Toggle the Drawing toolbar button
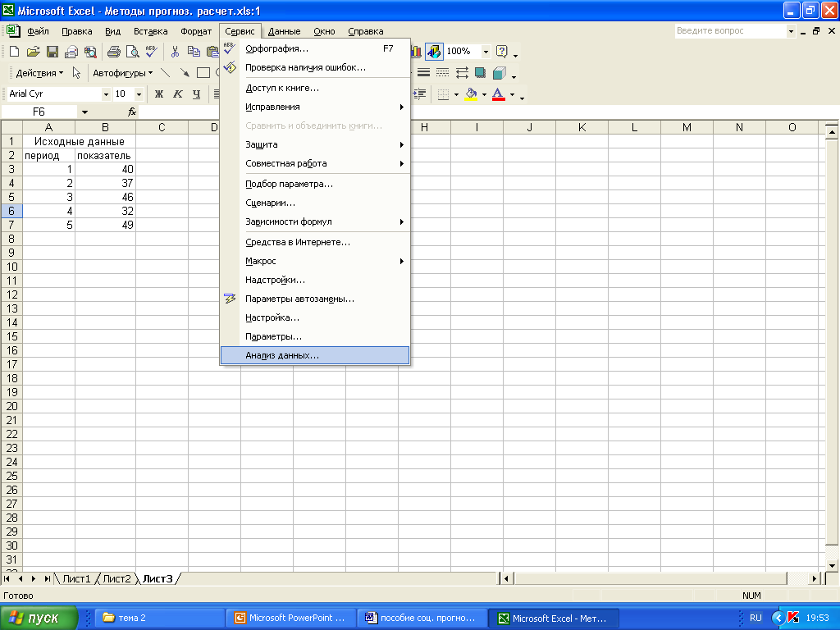This screenshot has height=630, width=840. 434,52
